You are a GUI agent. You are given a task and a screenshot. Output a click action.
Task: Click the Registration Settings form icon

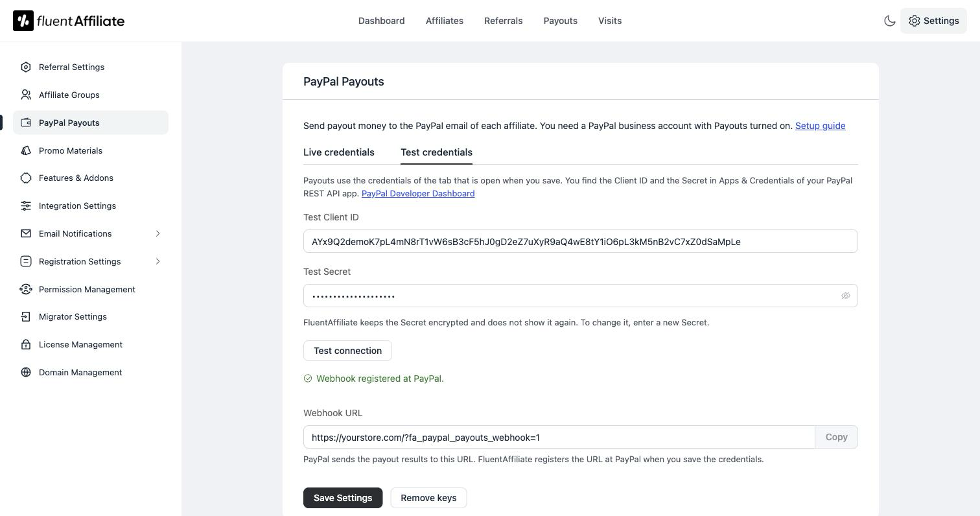click(26, 261)
